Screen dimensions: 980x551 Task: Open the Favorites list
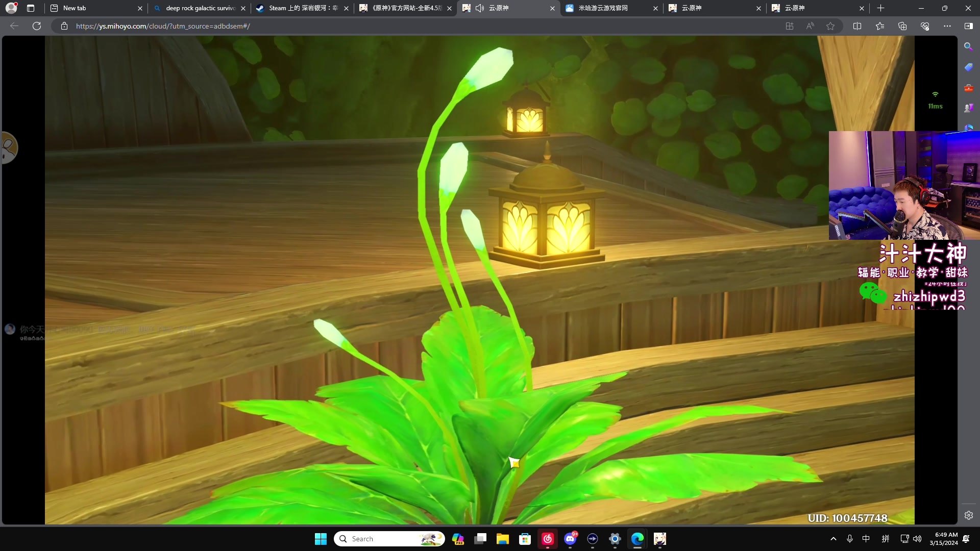(x=880, y=26)
